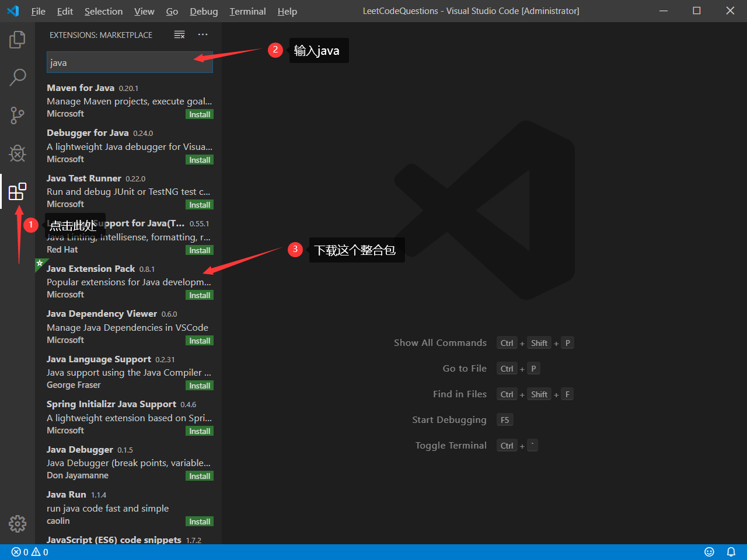
Task: Clear extension search filter icon
Action: (179, 34)
